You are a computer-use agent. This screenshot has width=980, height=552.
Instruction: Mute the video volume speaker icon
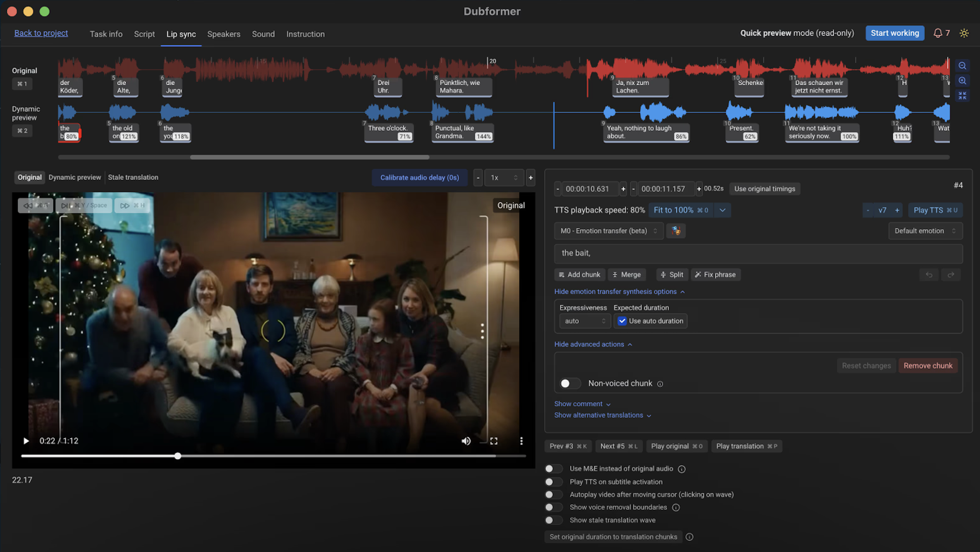466,441
